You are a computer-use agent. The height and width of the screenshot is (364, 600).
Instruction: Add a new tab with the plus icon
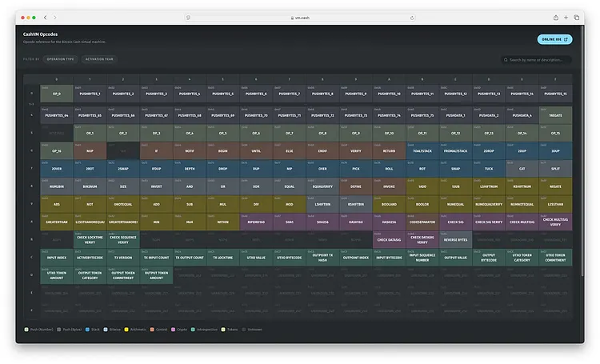[x=566, y=18]
